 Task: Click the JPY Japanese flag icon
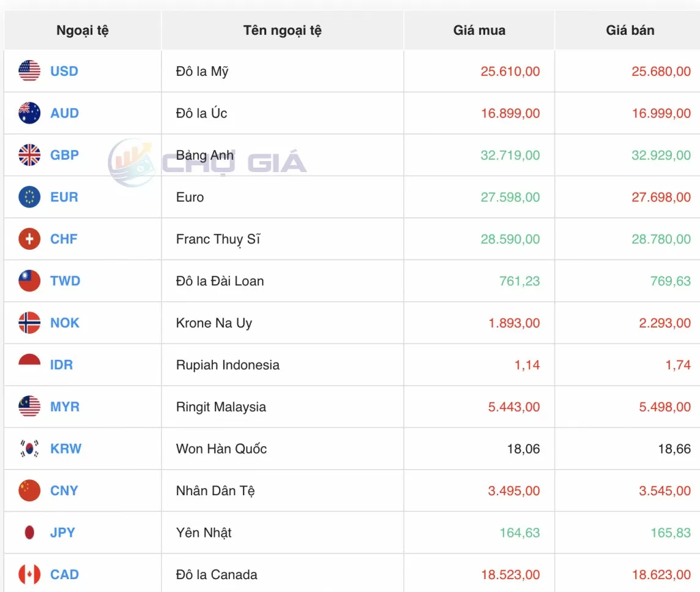tap(29, 533)
